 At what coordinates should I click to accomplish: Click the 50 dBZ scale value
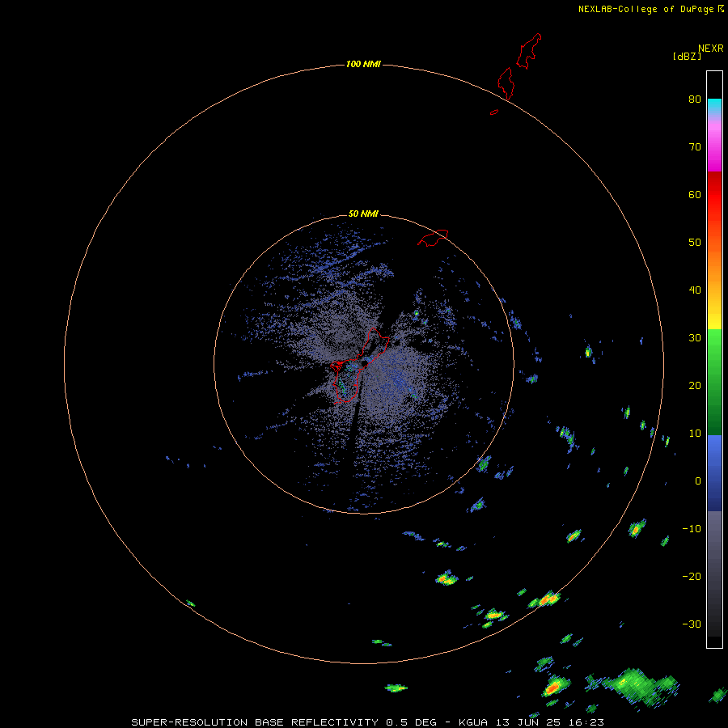tap(695, 243)
